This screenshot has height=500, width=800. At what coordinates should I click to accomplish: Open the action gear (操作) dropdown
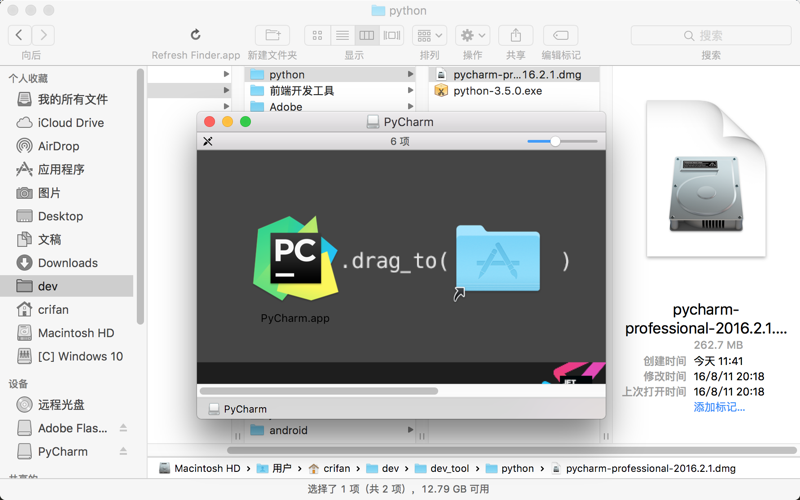472,35
